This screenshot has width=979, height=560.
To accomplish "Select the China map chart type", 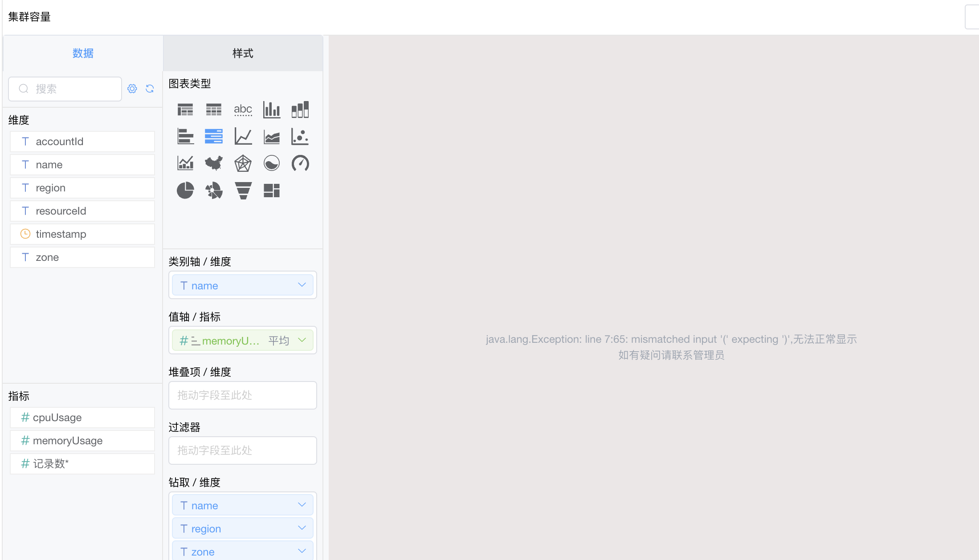I will [214, 163].
